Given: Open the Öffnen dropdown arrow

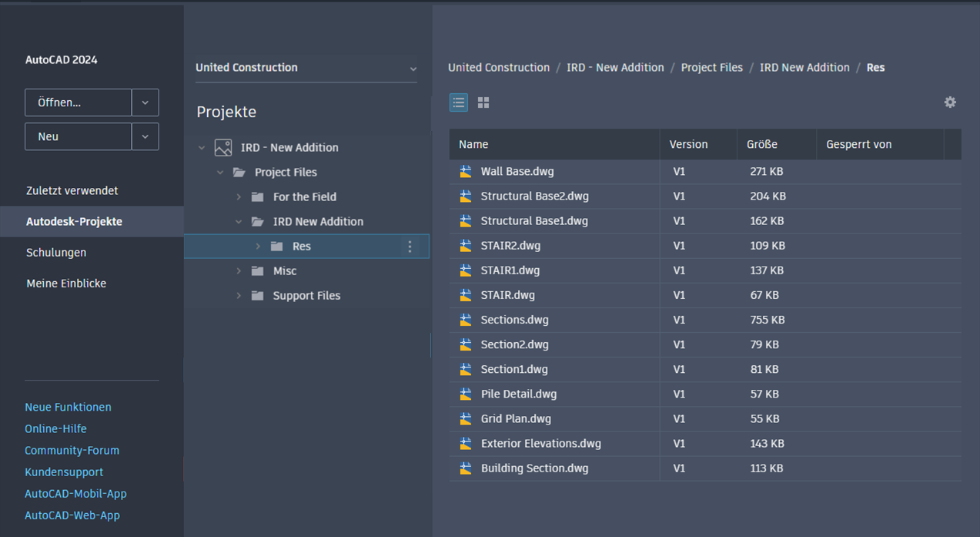Looking at the screenshot, I should click(x=145, y=102).
